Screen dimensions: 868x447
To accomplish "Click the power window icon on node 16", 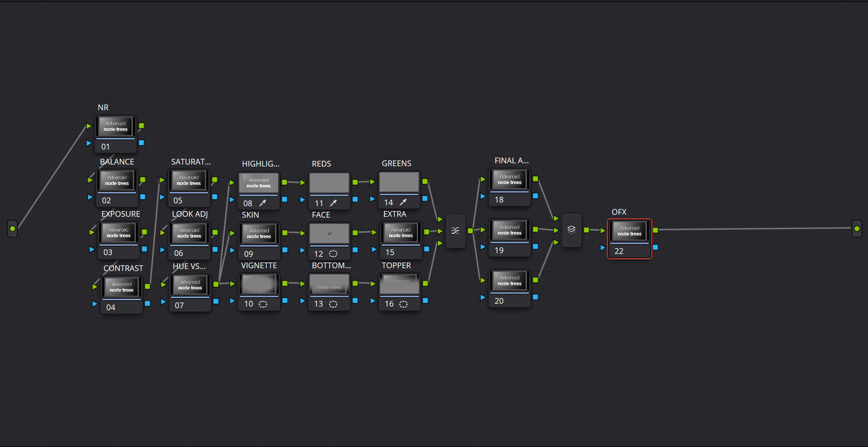I will pyautogui.click(x=403, y=304).
